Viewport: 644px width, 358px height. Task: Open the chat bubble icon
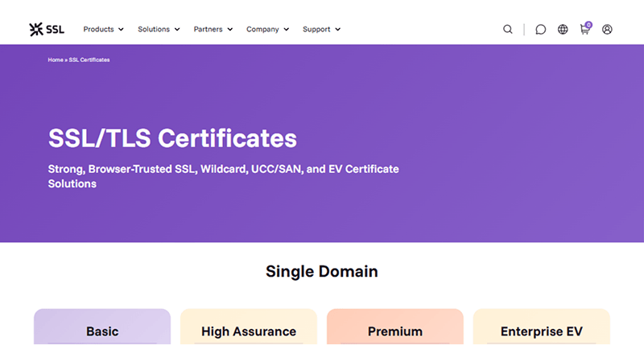tap(540, 29)
